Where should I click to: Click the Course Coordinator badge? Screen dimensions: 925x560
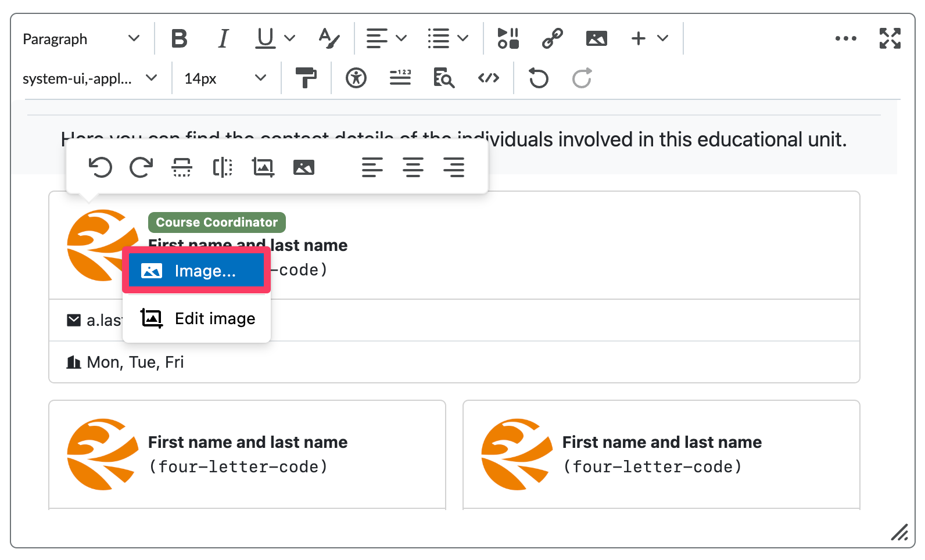(x=217, y=222)
